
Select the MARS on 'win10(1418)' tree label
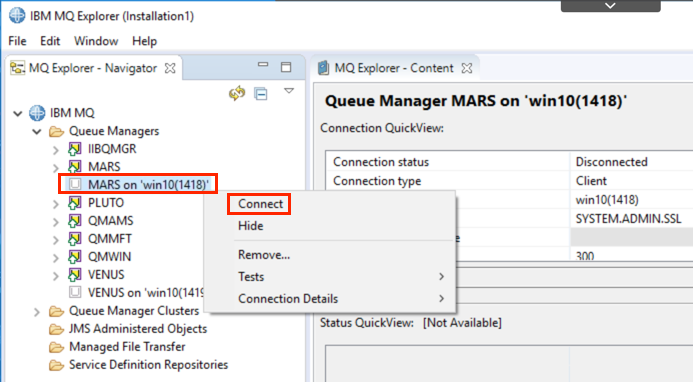pyautogui.click(x=148, y=184)
